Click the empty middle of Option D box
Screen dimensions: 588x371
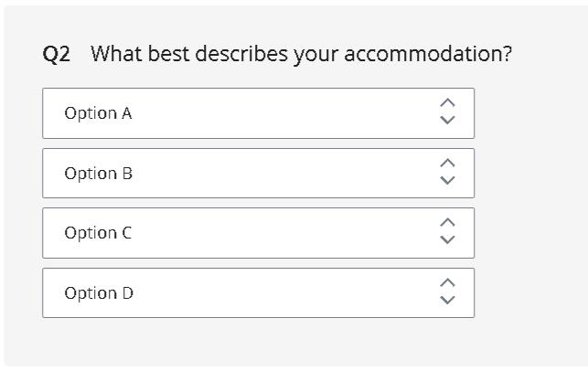click(274, 293)
